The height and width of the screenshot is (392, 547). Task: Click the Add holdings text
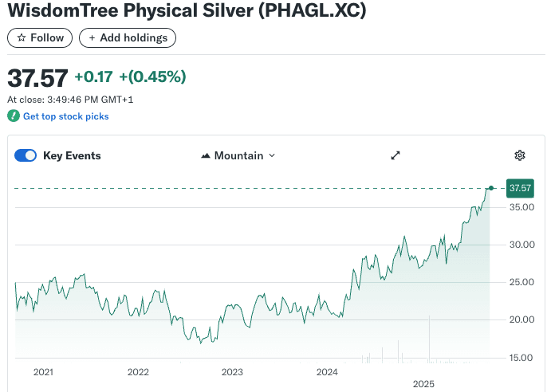coord(133,37)
